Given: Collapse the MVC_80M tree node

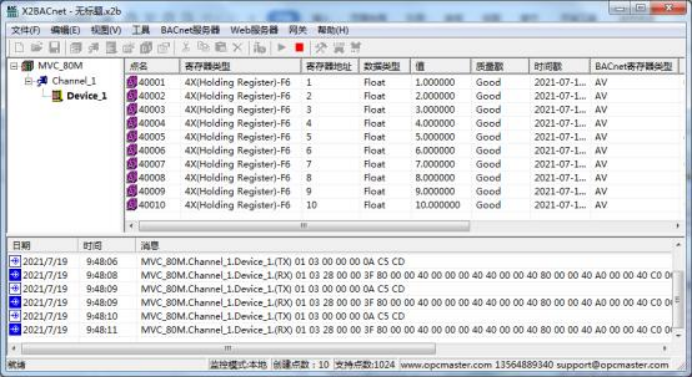Looking at the screenshot, I should click(14, 66).
